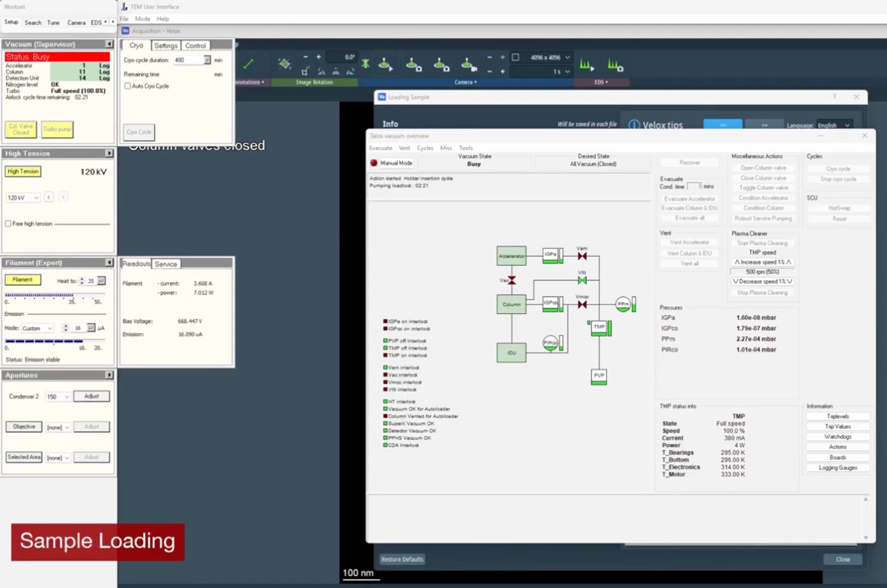This screenshot has height=588, width=887.
Task: Open the Evacuate menu in vacuum overview
Action: (x=381, y=148)
